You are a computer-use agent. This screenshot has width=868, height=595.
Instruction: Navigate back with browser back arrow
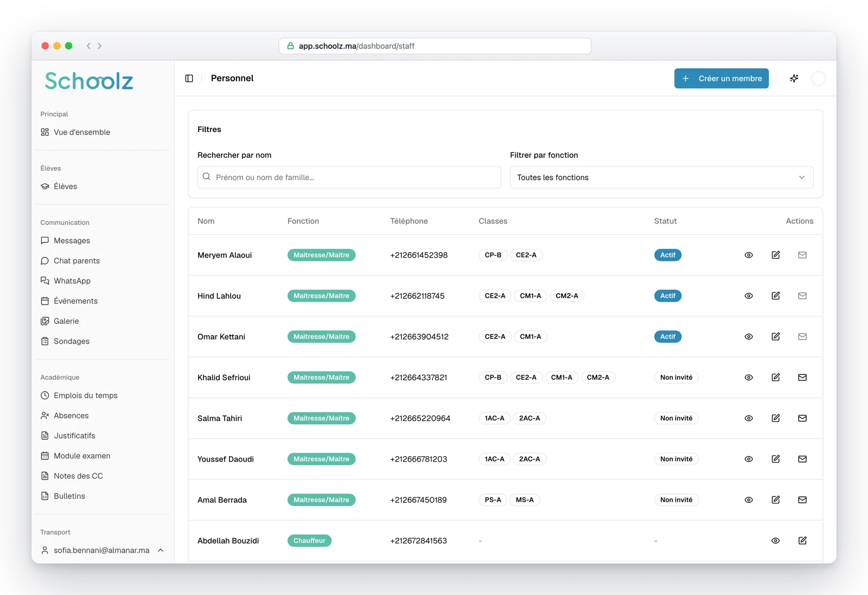coord(88,46)
